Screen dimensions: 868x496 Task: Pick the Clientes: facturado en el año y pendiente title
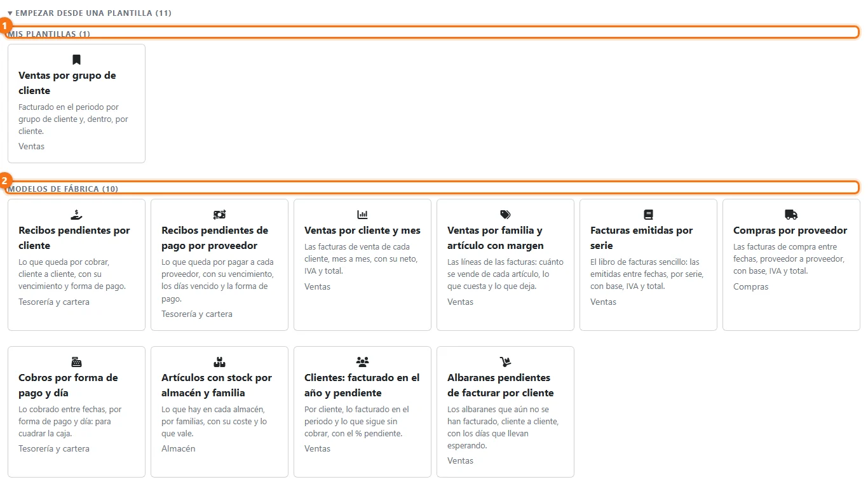[362, 385]
